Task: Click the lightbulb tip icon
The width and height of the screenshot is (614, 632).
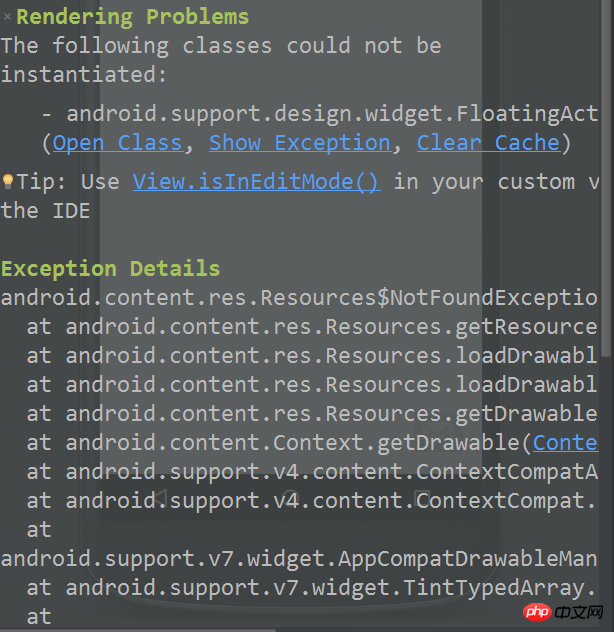Action: click(7, 181)
